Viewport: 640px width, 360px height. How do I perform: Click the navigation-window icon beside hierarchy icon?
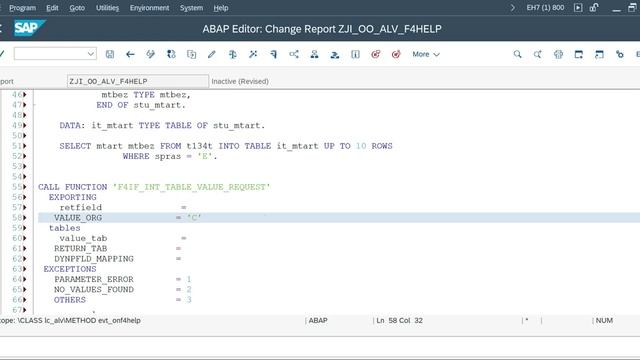pos(335,54)
